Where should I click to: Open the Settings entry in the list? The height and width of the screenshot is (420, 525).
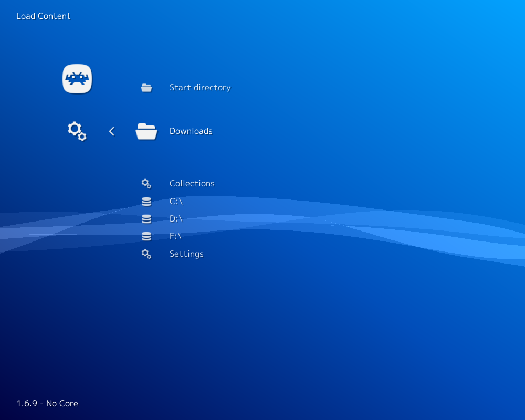click(186, 254)
